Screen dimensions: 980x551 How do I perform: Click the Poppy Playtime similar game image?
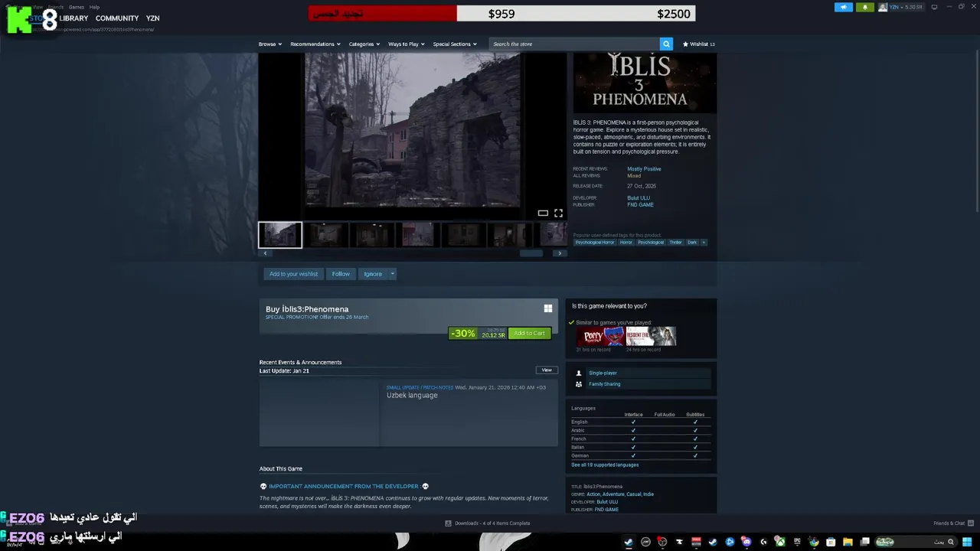(601, 337)
